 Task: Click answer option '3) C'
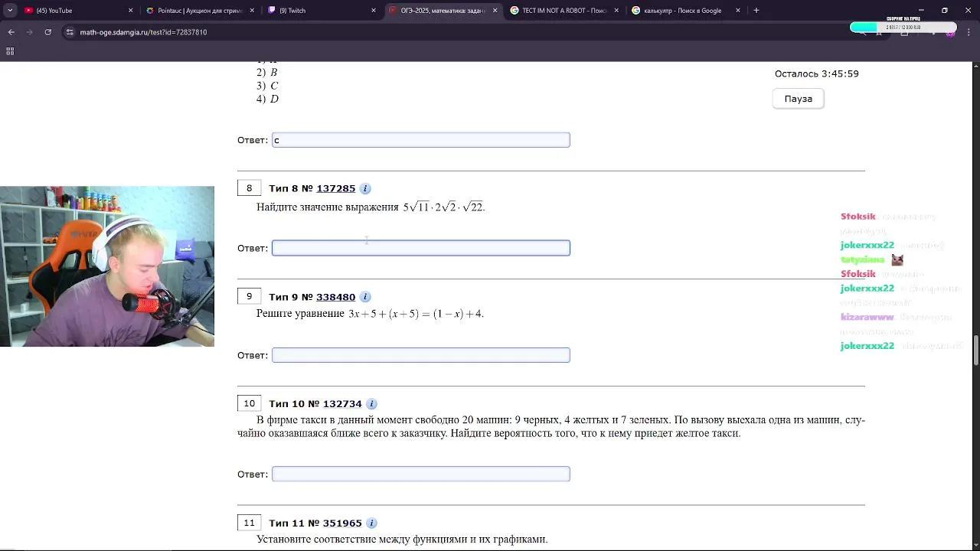click(x=267, y=86)
